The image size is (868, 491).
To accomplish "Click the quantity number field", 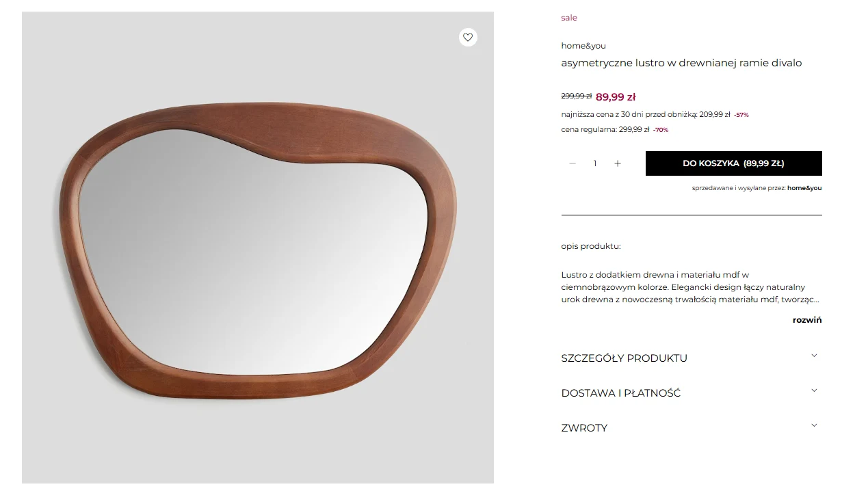I will [595, 163].
